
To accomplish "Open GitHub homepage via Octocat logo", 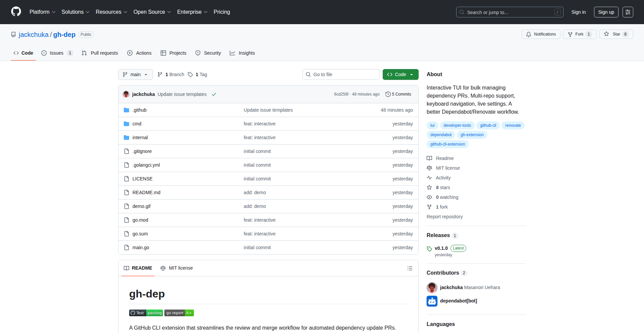I will (16, 12).
